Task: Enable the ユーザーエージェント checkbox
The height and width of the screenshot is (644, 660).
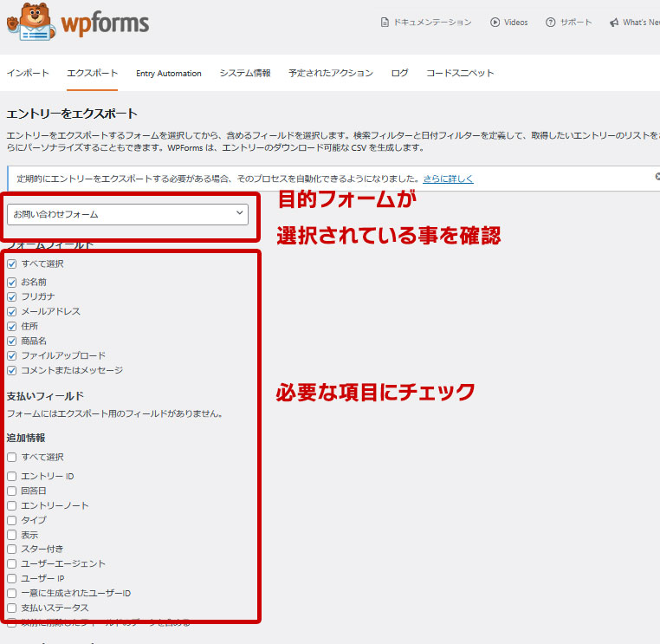Action: (x=12, y=564)
